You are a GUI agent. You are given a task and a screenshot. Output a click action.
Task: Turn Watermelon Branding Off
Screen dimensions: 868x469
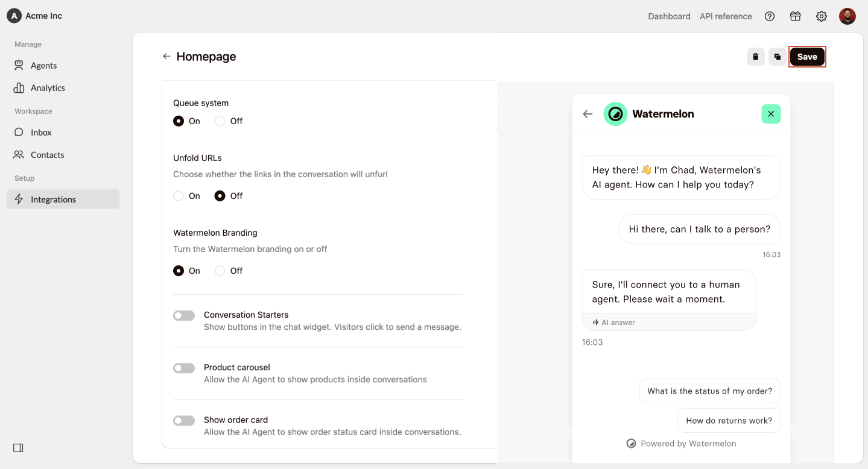pos(220,271)
